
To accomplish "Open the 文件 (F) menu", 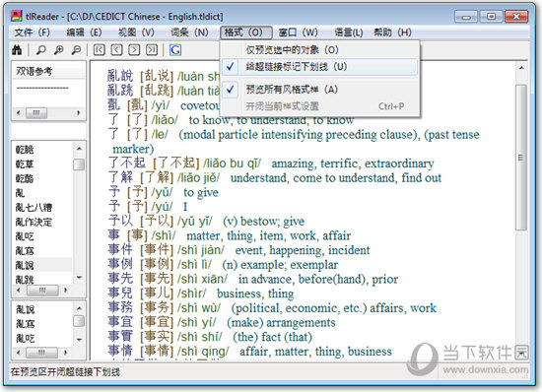I will point(33,33).
